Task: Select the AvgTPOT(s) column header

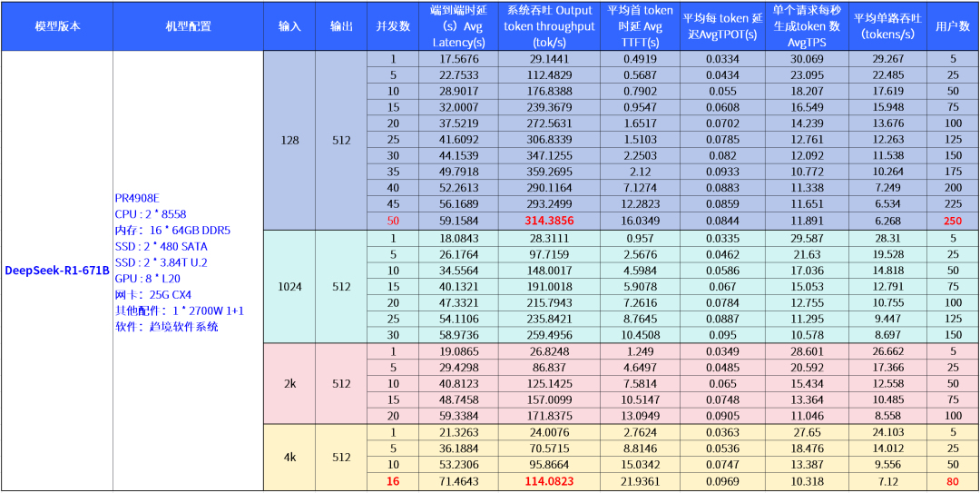Action: point(723,26)
